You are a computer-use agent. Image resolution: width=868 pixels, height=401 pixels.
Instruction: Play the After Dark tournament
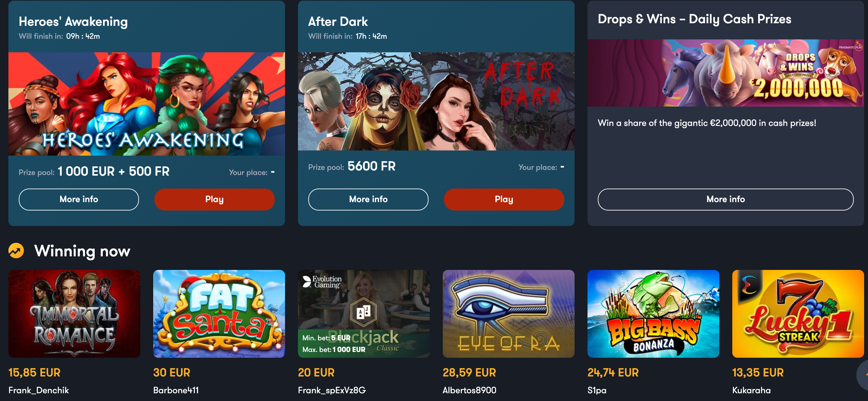(504, 199)
